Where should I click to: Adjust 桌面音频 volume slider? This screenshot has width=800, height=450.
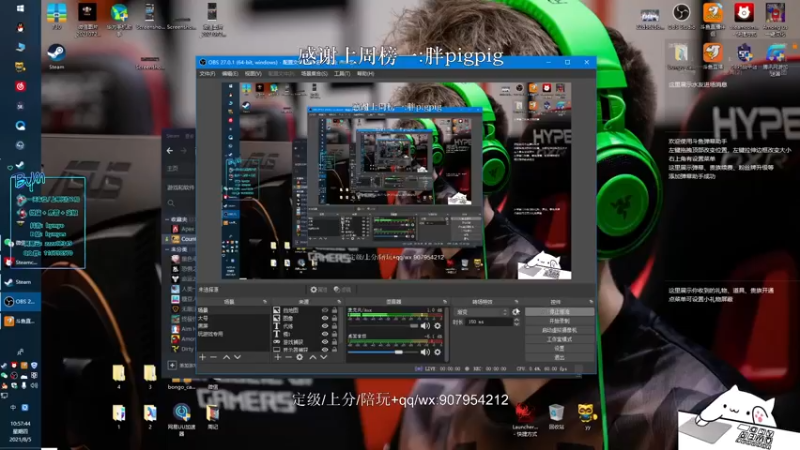click(383, 352)
